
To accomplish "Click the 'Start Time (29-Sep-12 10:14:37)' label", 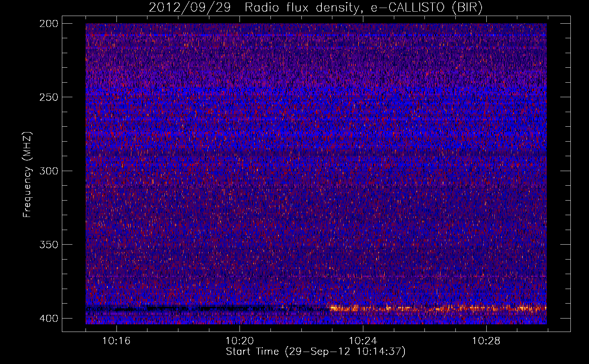I will (316, 352).
